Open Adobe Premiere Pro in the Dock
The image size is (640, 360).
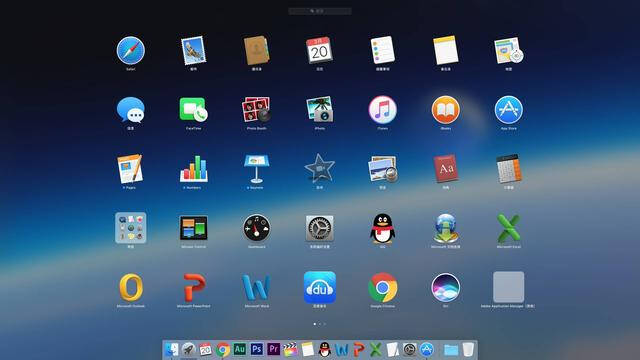click(273, 349)
